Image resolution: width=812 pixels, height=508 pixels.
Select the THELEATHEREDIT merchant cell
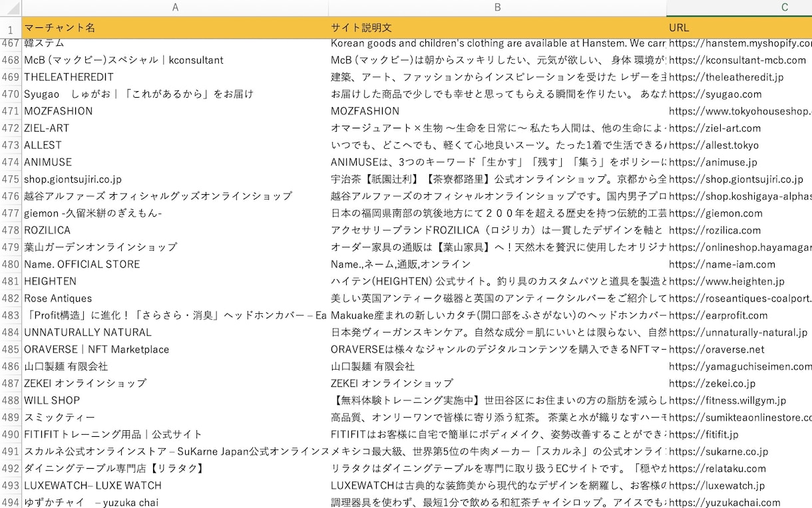[x=175, y=77]
